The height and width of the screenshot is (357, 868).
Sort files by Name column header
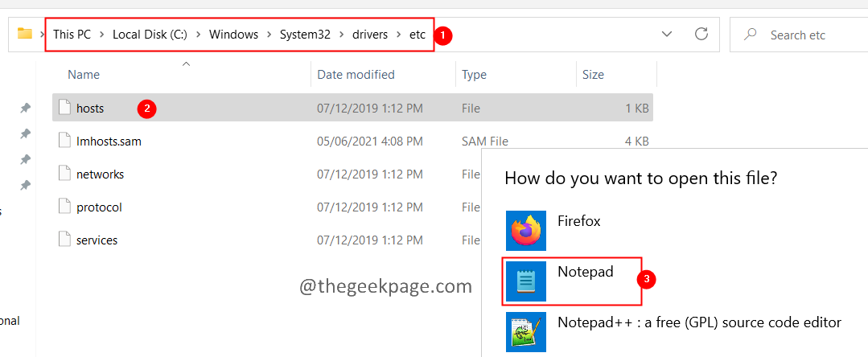[x=84, y=75]
